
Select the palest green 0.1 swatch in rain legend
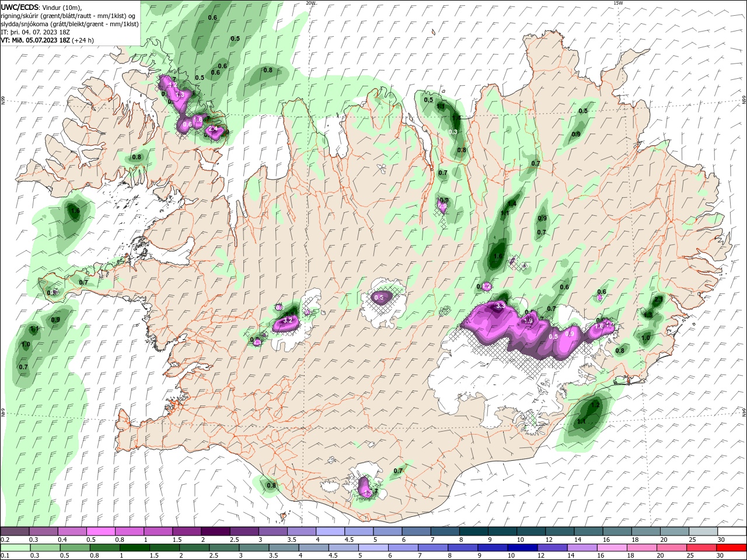pyautogui.click(x=15, y=548)
